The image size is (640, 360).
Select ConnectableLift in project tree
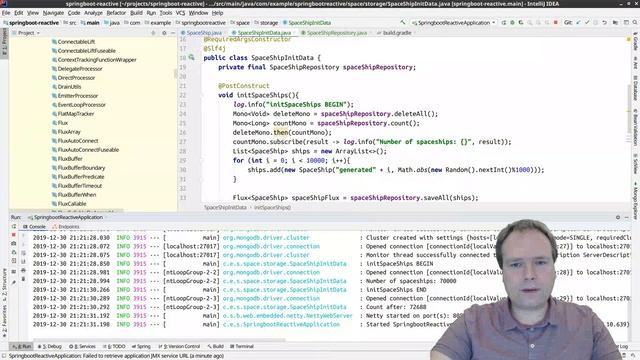[73, 42]
